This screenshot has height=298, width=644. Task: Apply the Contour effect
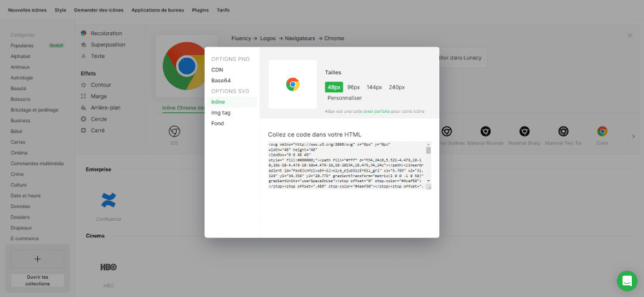96,85
